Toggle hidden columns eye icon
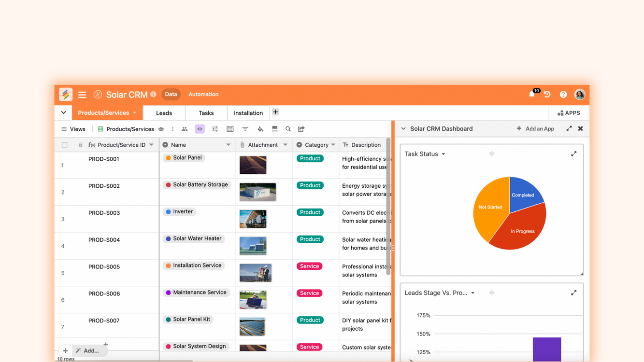The image size is (644, 362). click(x=200, y=129)
